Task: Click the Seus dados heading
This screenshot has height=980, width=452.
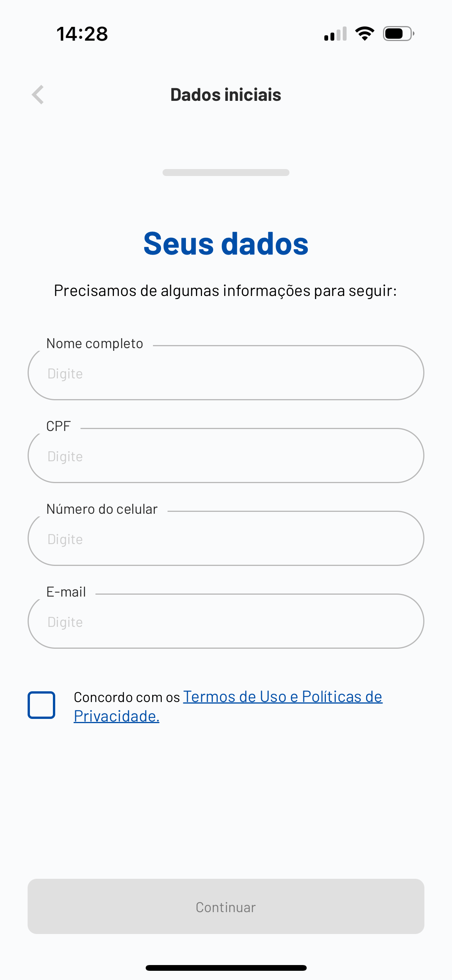Action: pyautogui.click(x=226, y=244)
